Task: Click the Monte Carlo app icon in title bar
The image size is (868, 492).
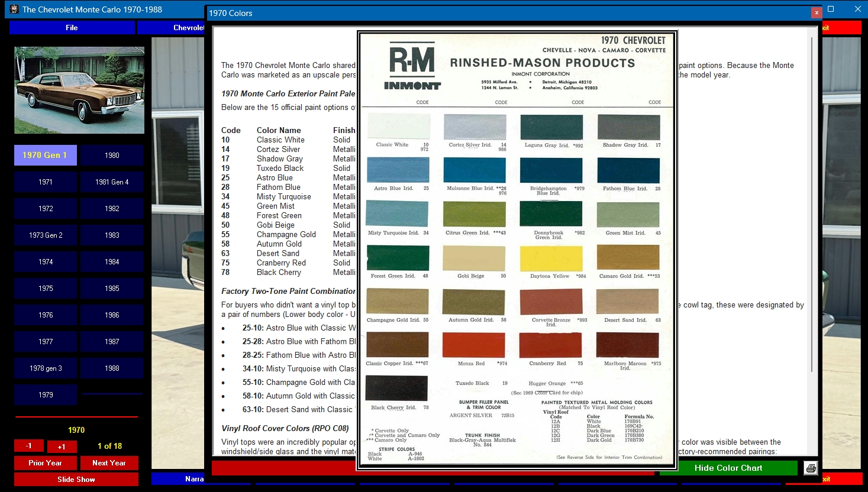Action: (x=14, y=9)
